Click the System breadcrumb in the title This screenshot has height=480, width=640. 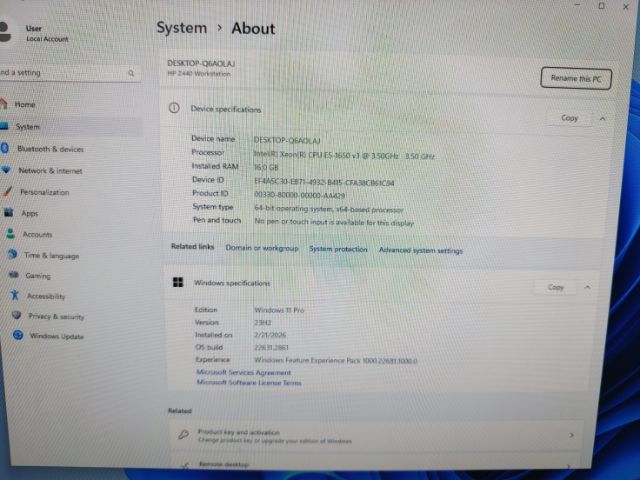[182, 28]
